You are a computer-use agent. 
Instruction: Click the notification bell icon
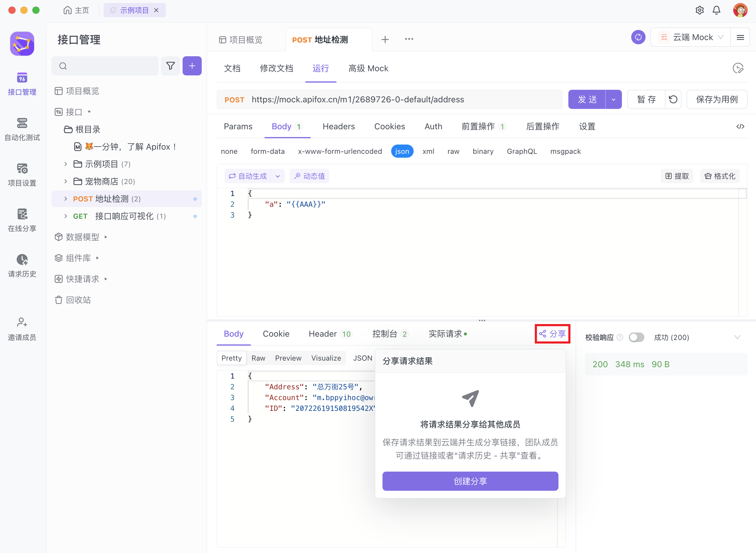coord(716,10)
